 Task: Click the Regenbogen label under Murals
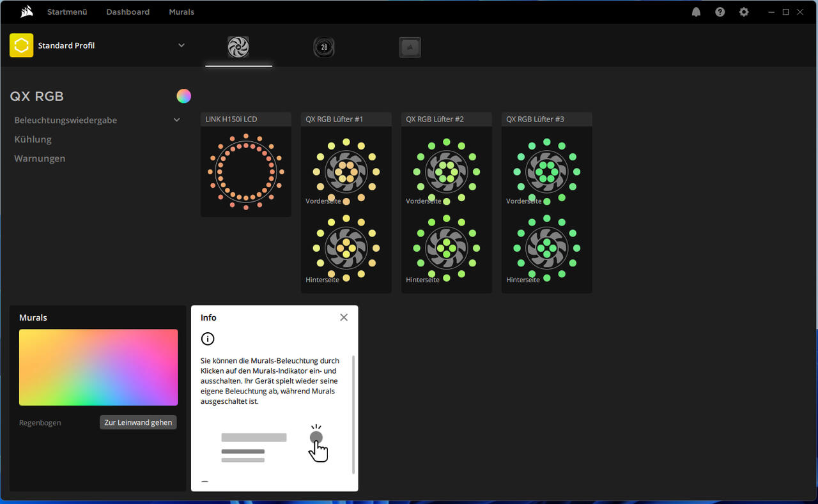pos(40,423)
